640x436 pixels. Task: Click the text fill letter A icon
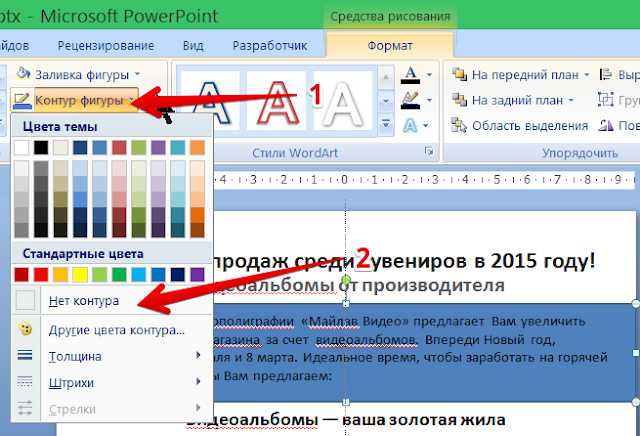tap(410, 75)
